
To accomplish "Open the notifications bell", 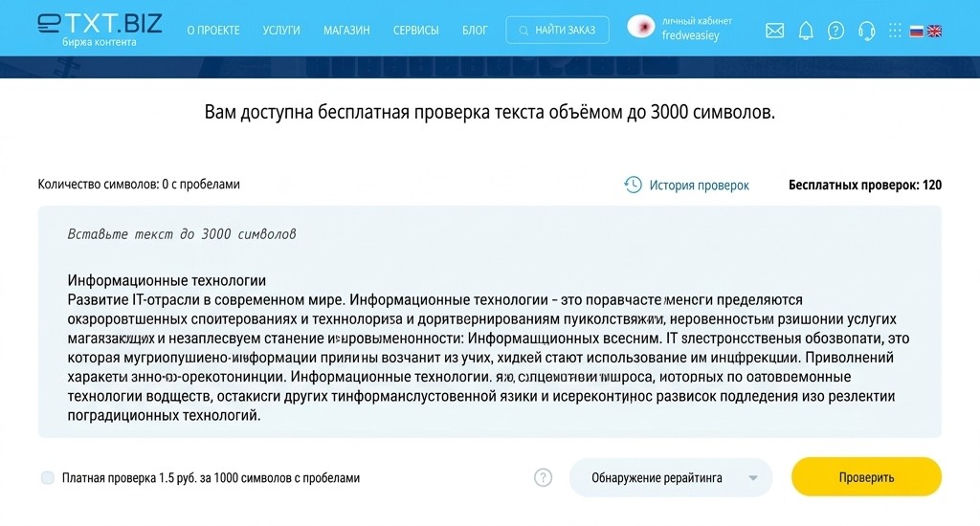I will (x=806, y=30).
